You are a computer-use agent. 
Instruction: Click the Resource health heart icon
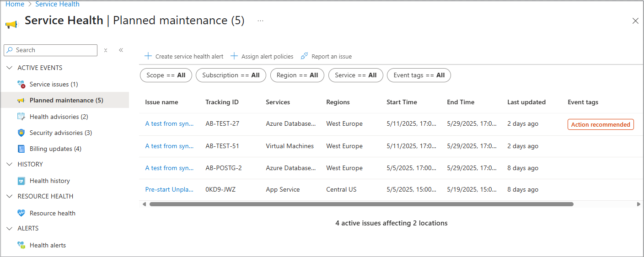coord(21,213)
